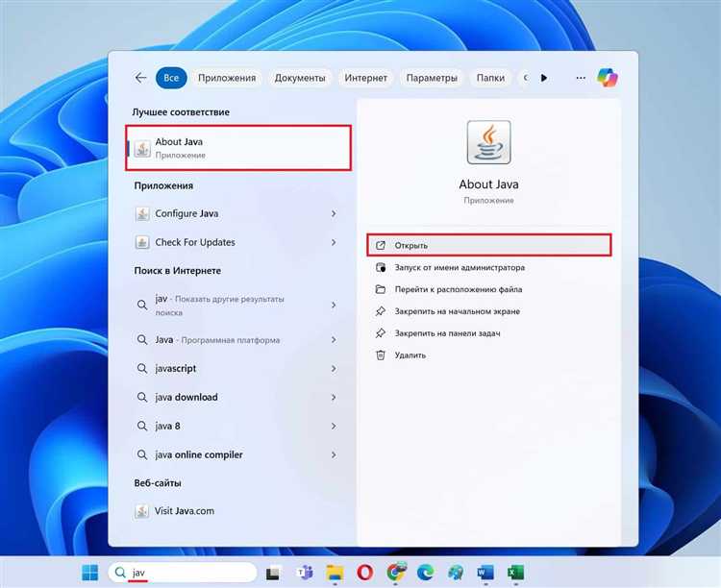Switch to Интернет filter tab
This screenshot has width=721, height=588.
point(365,78)
